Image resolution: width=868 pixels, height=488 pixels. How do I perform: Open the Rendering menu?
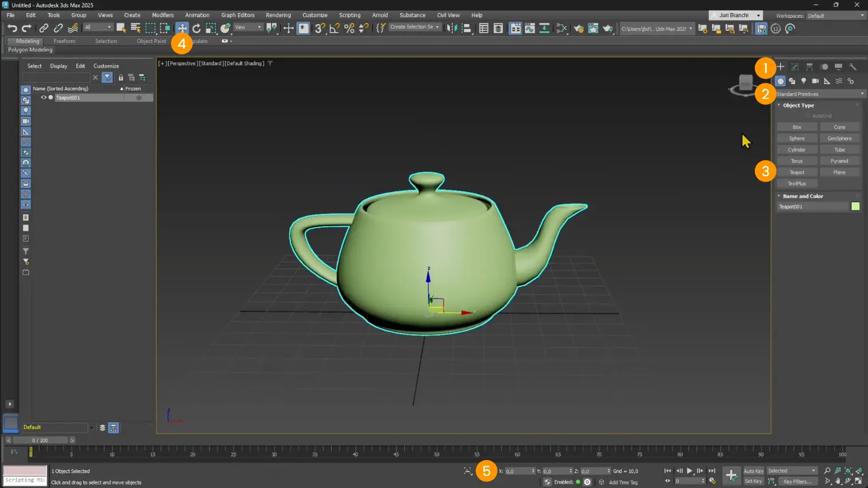point(278,15)
